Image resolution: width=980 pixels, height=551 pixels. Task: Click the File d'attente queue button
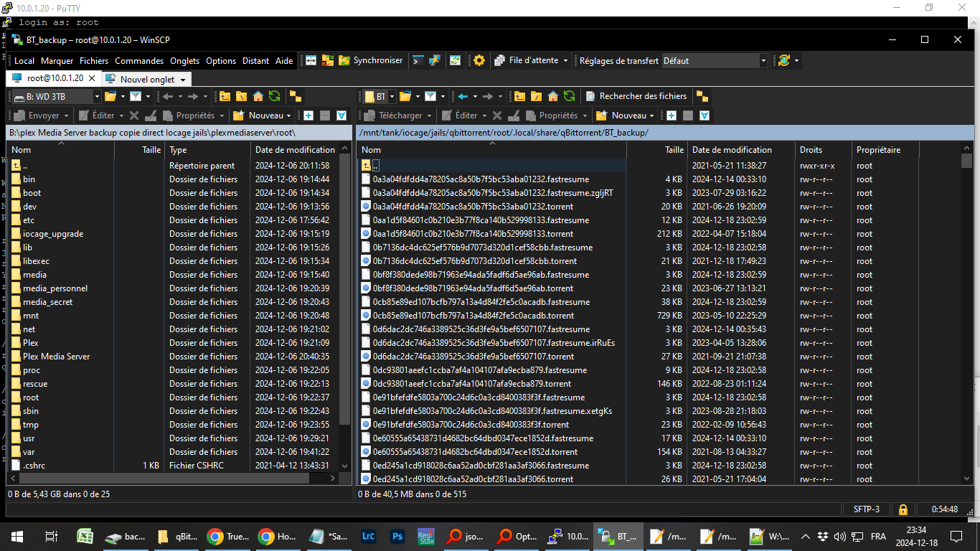[532, 61]
